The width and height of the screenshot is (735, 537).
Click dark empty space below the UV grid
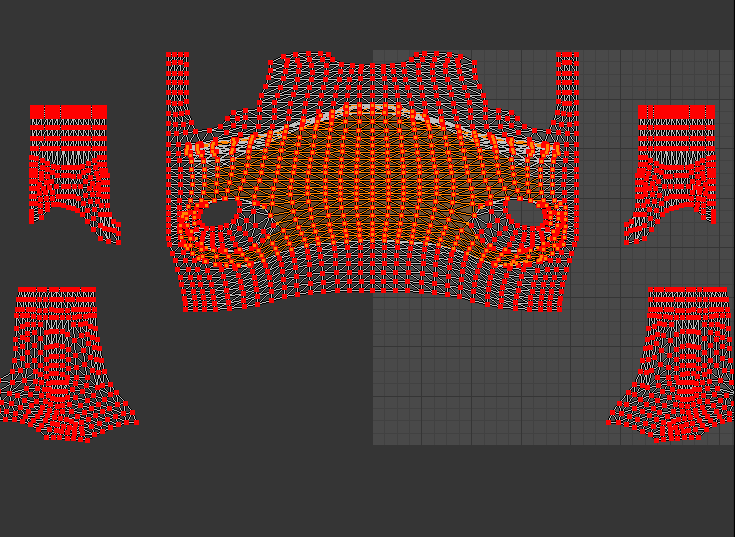click(370, 490)
